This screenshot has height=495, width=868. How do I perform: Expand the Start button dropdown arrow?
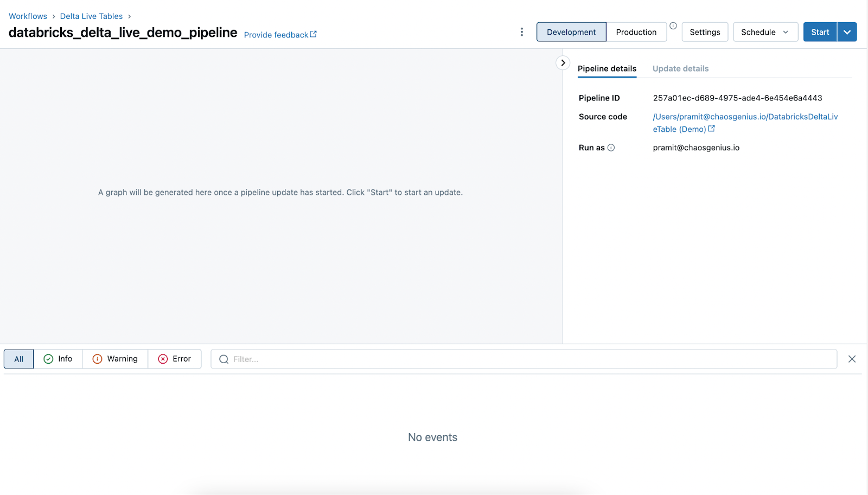point(846,31)
